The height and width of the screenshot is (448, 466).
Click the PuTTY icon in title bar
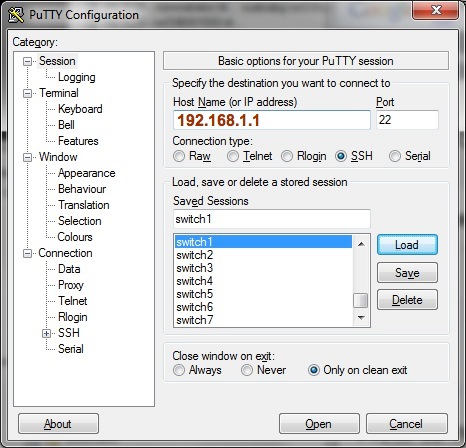[16, 15]
